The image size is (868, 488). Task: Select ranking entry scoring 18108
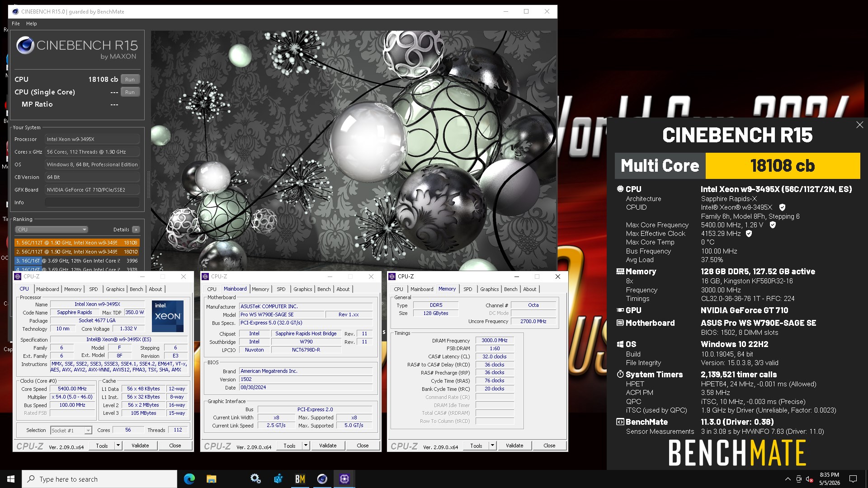pyautogui.click(x=77, y=243)
